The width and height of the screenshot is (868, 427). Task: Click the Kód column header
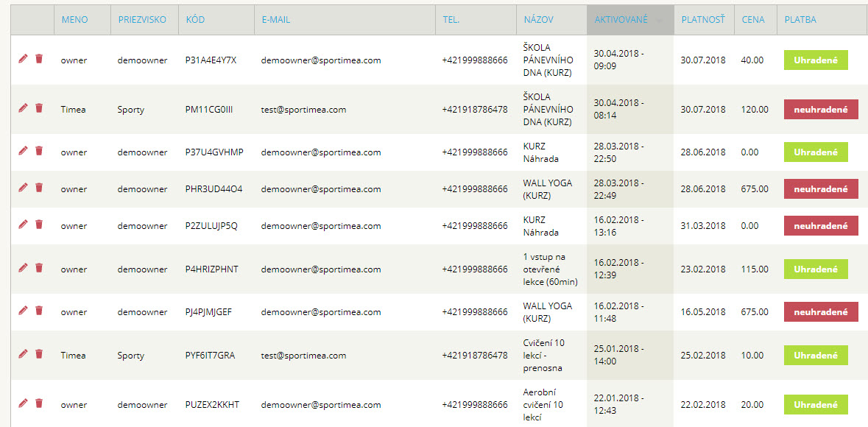tap(195, 20)
